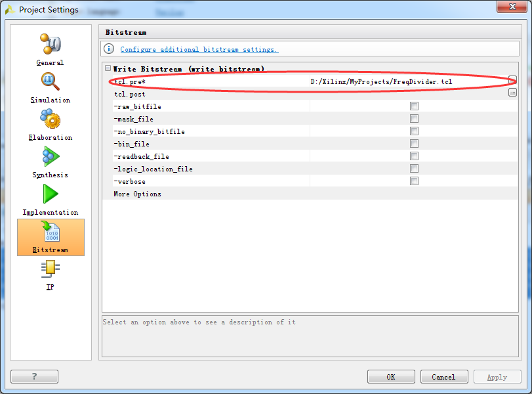Open Configure additional bitstream settings link

[x=199, y=49]
